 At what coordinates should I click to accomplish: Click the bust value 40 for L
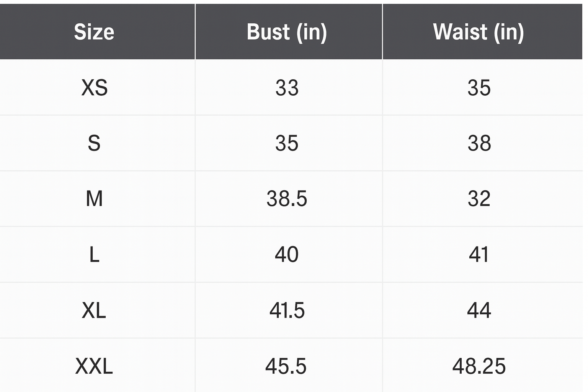point(287,255)
